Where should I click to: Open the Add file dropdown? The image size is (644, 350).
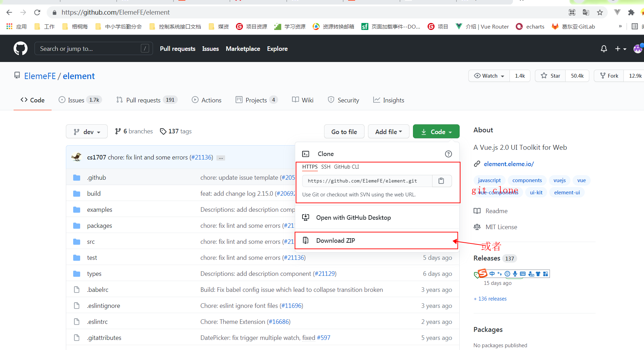point(389,132)
